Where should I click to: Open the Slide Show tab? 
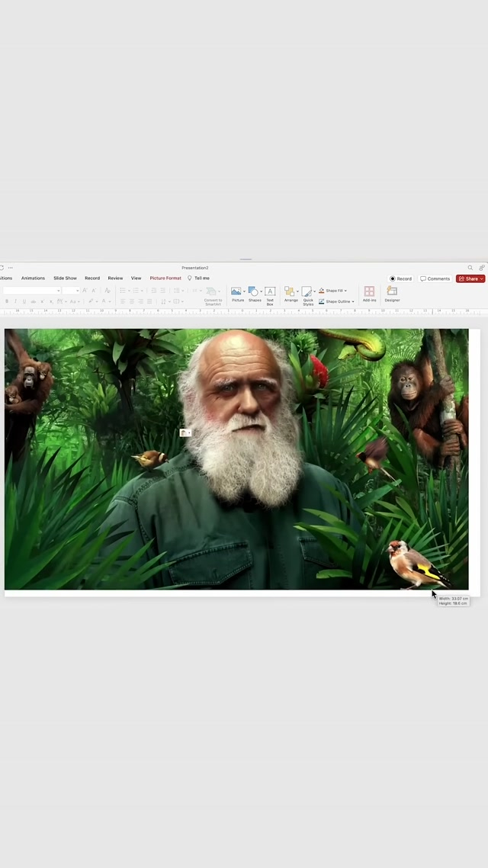pos(65,278)
